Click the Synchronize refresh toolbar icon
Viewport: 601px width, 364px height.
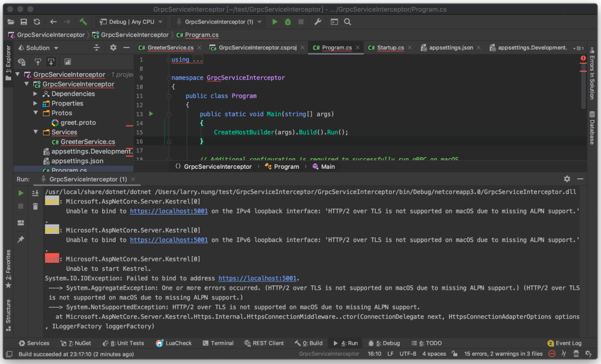[x=37, y=22]
